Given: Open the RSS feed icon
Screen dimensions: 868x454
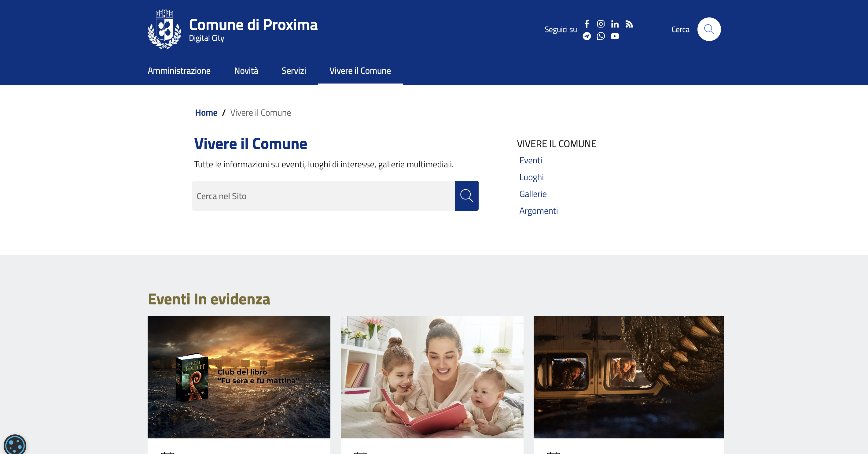Looking at the screenshot, I should coord(629,24).
